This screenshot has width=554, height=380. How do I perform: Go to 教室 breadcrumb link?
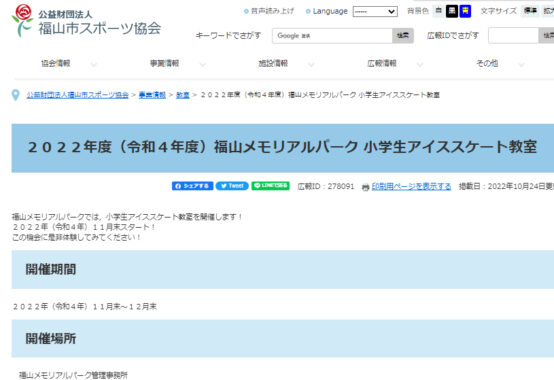pyautogui.click(x=183, y=95)
